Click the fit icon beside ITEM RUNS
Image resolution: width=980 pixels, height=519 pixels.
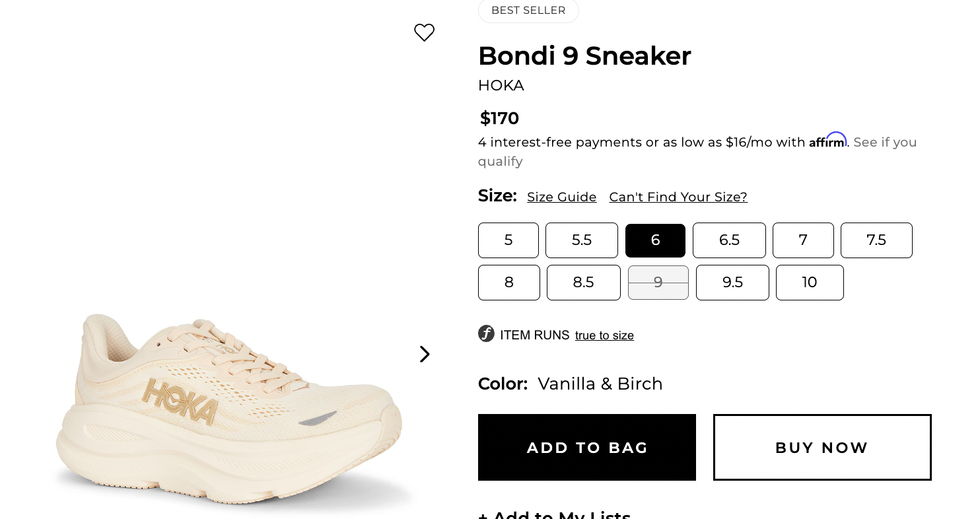click(x=486, y=334)
